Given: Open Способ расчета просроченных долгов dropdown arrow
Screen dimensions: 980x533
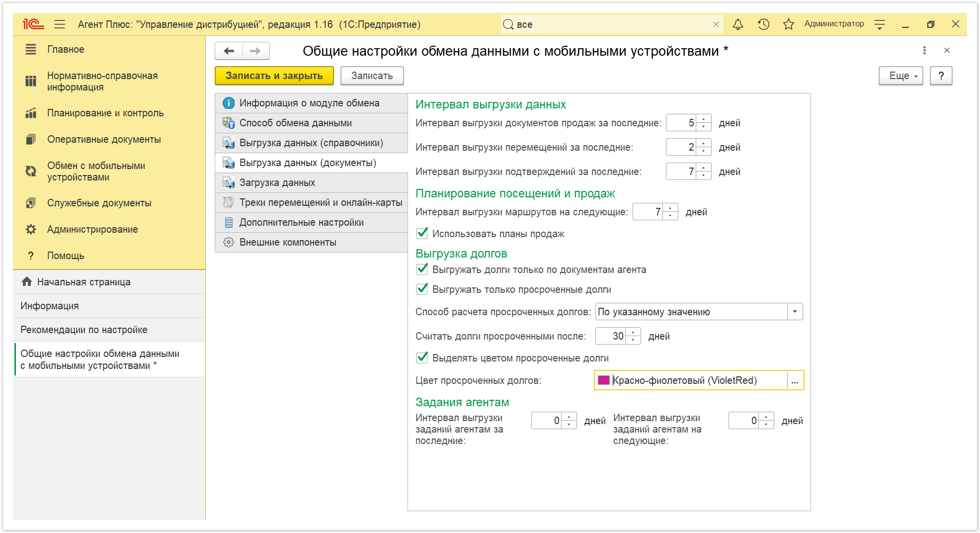Looking at the screenshot, I should pyautogui.click(x=795, y=312).
